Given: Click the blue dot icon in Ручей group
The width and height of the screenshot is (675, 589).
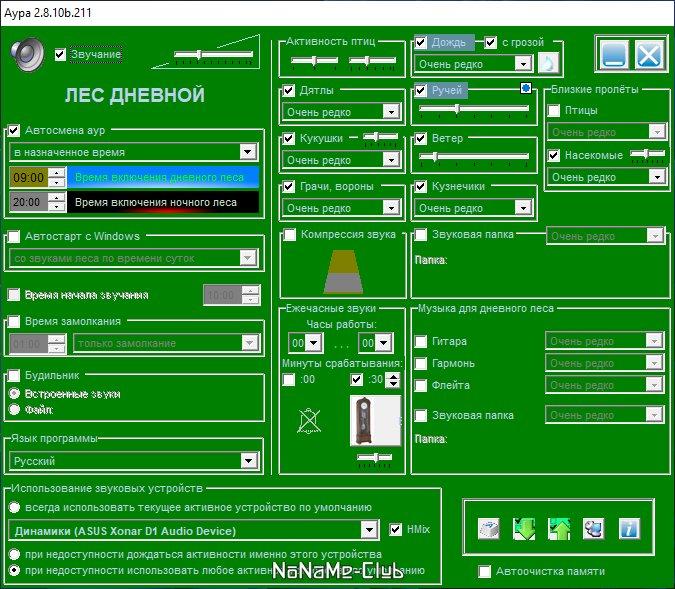Looking at the screenshot, I should tap(526, 89).
